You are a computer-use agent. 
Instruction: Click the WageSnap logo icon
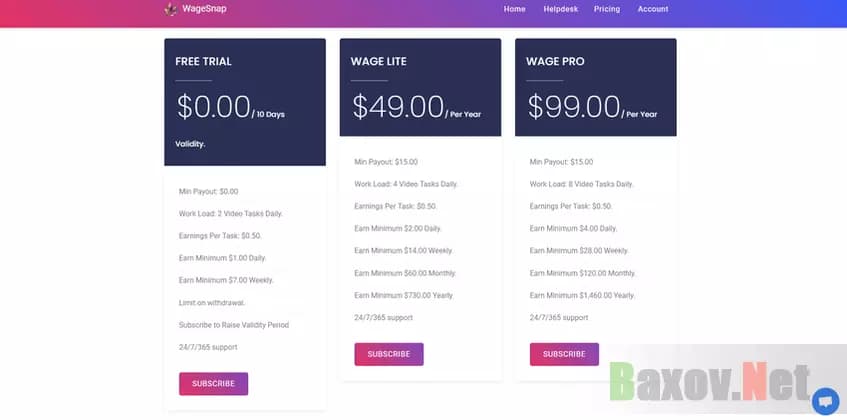(171, 9)
